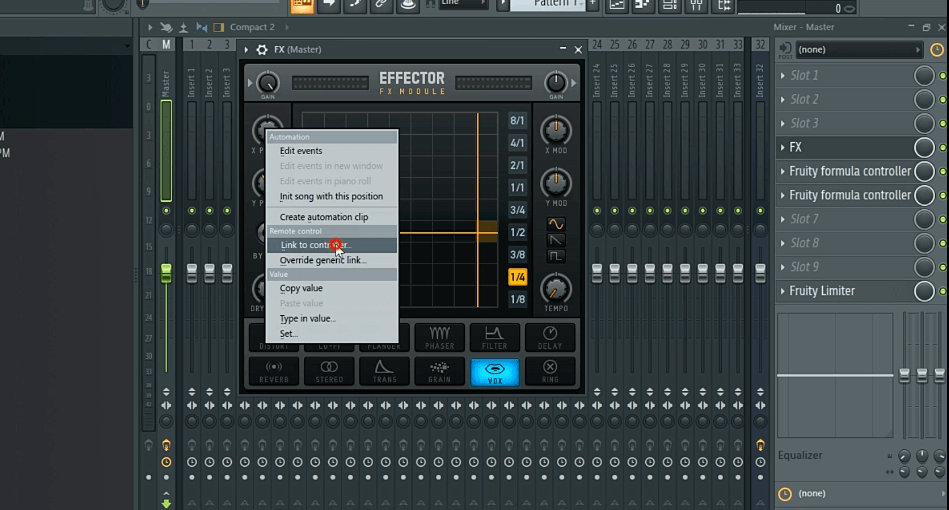Image resolution: width=949 pixels, height=510 pixels.
Task: Toggle the green enable LED for Slot 1
Action: (x=942, y=76)
